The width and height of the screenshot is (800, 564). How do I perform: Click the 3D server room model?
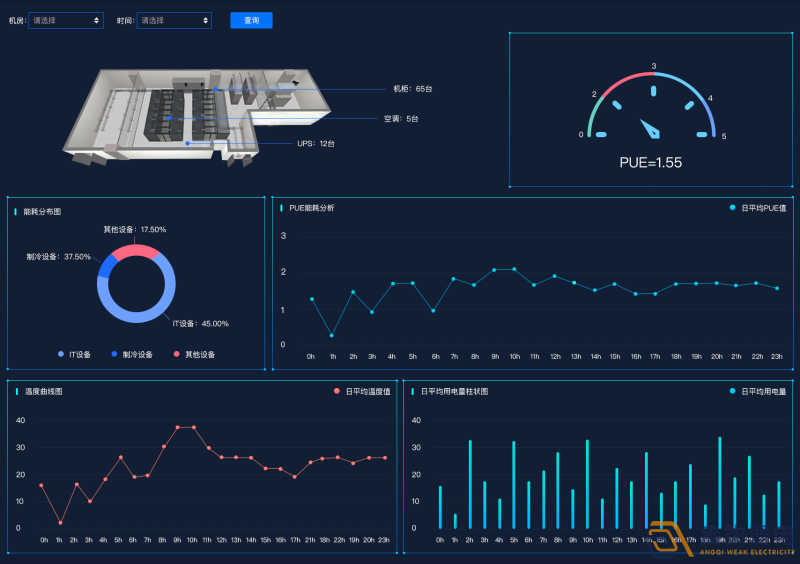[190, 115]
